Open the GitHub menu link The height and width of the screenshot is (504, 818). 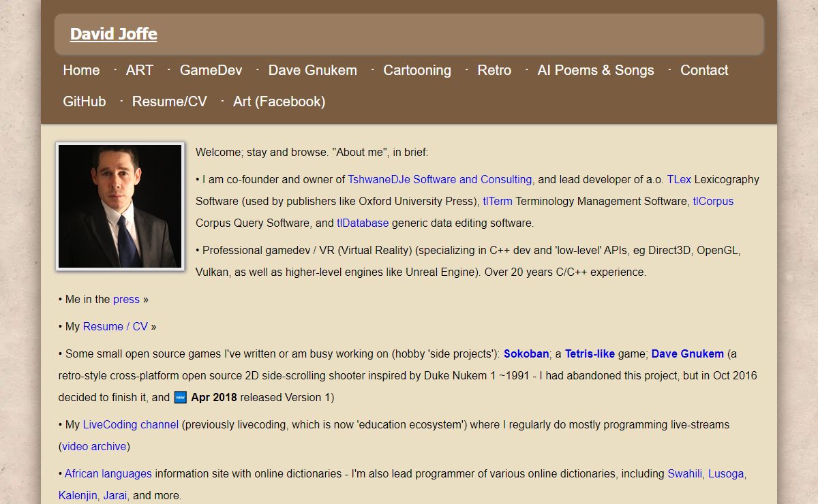click(x=85, y=101)
